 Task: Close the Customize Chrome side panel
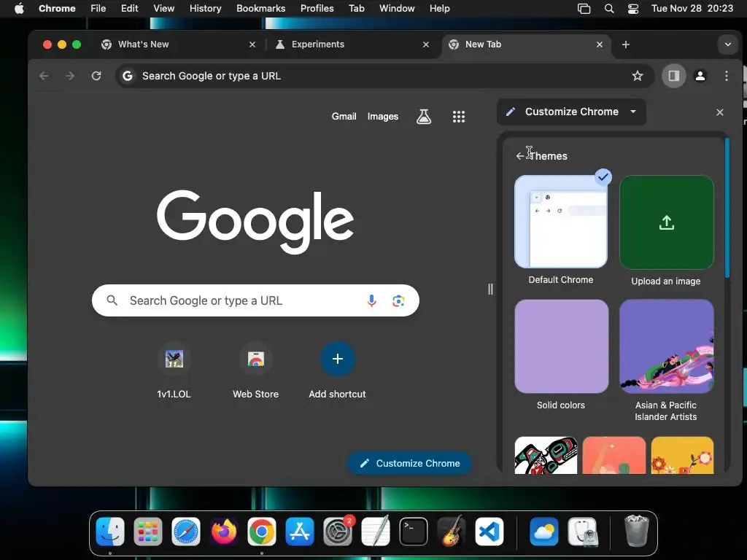[720, 112]
